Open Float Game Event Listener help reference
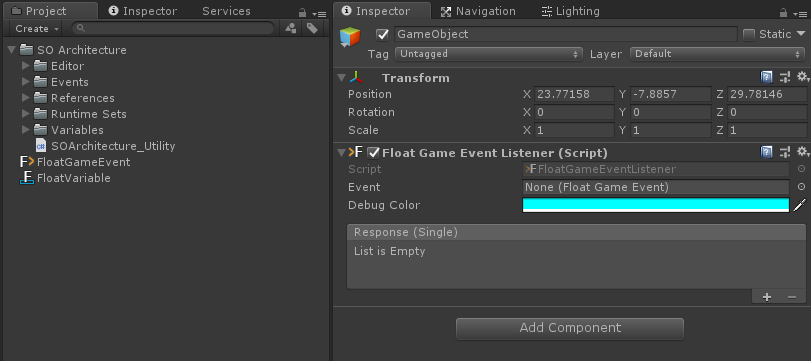811x361 pixels. click(767, 152)
